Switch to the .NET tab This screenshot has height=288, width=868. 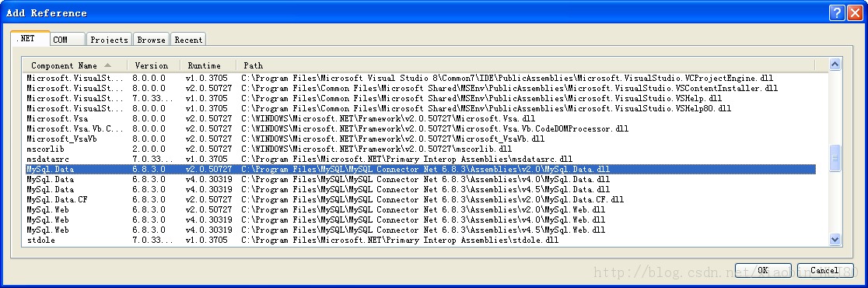30,39
